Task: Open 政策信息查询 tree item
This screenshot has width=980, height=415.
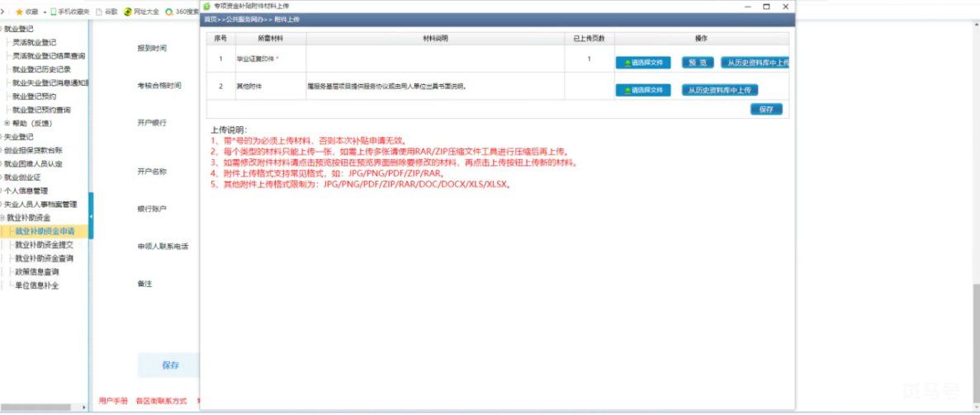Action: [x=37, y=272]
